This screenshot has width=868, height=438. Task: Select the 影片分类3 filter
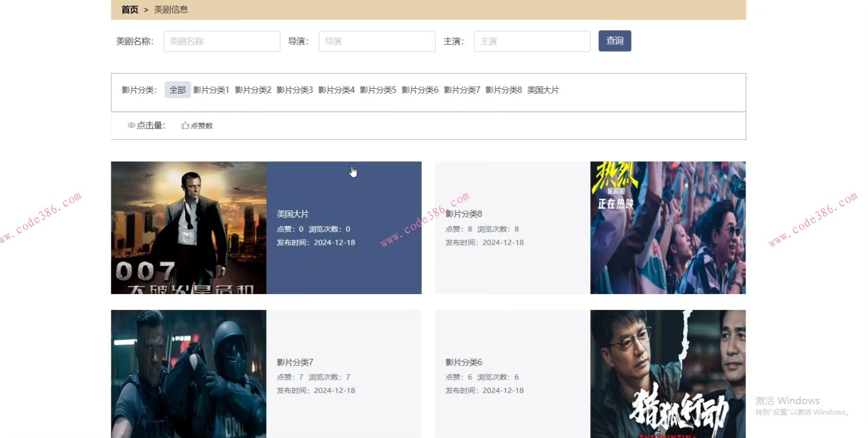(295, 89)
